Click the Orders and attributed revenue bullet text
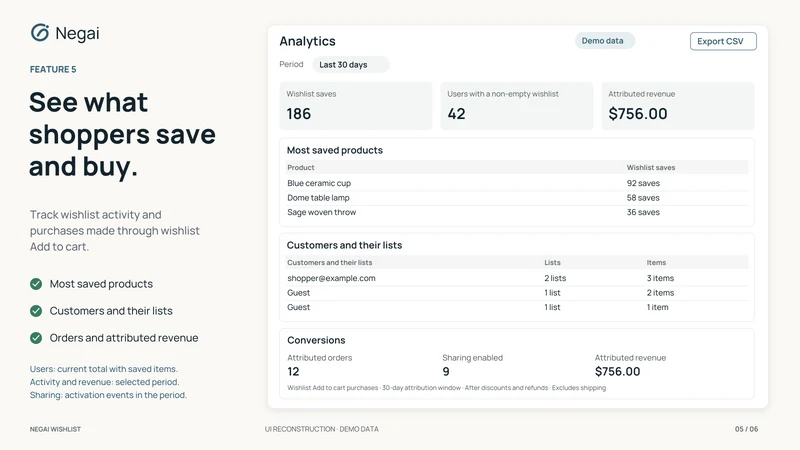The image size is (800, 450). 124,338
